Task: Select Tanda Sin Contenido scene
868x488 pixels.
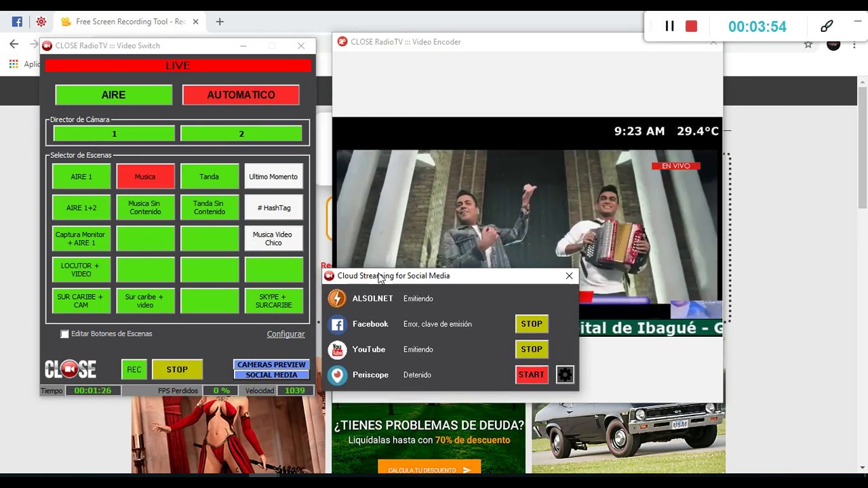Action: (x=210, y=207)
